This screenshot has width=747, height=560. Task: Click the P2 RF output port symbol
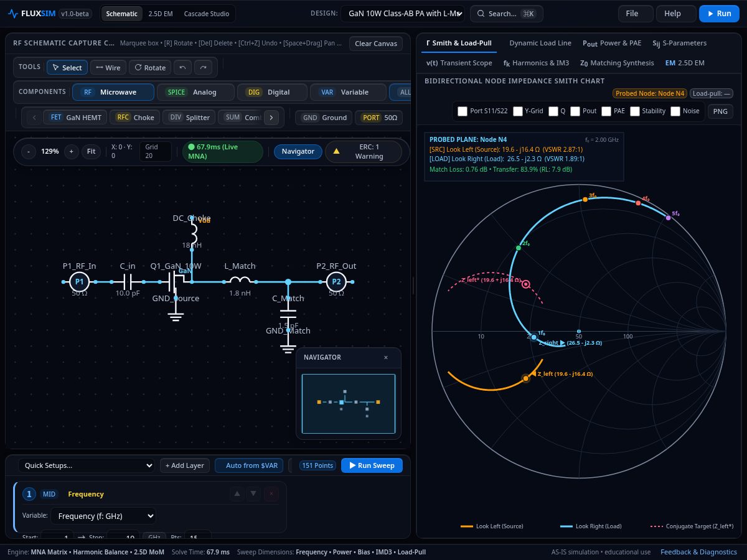(336, 282)
